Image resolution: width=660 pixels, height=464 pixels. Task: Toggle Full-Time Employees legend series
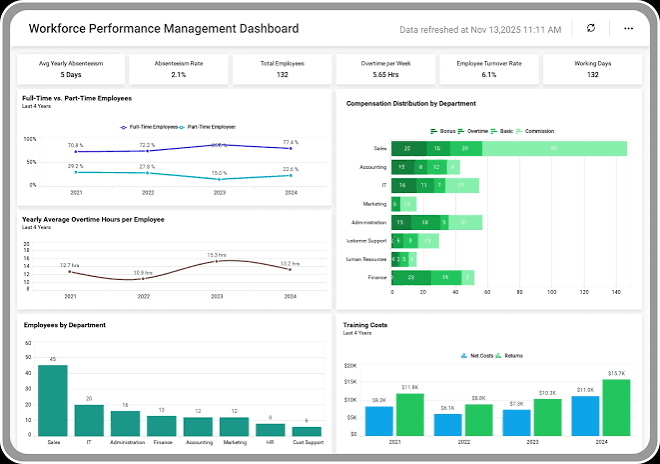[x=123, y=127]
